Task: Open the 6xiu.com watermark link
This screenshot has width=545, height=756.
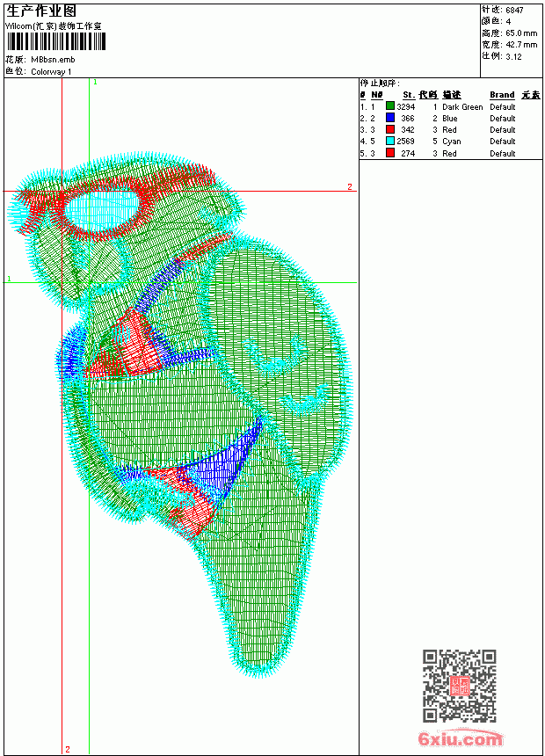Action: point(460,738)
